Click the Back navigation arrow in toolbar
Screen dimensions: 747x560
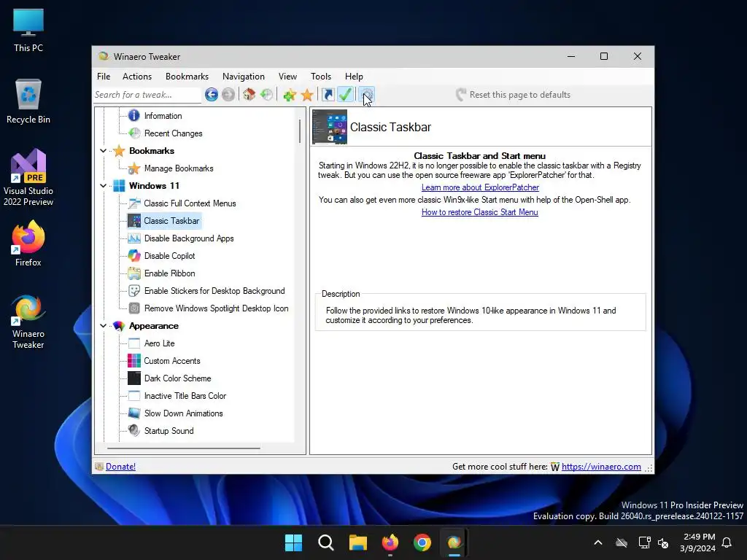[212, 95]
